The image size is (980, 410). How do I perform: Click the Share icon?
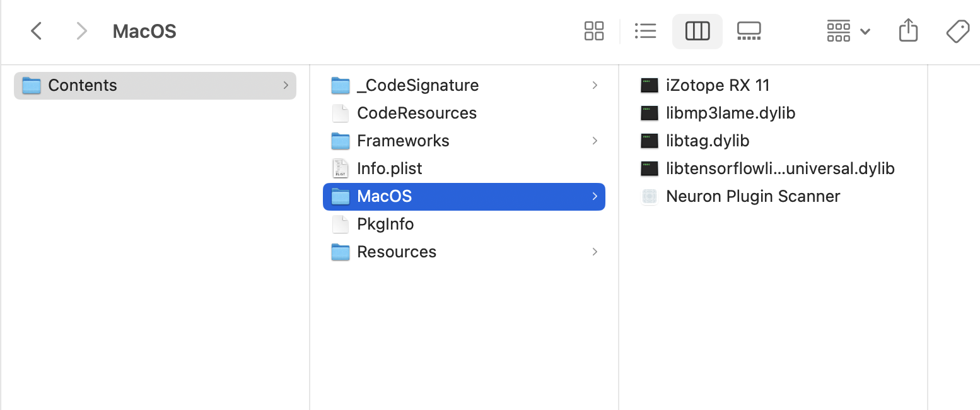pos(907,31)
